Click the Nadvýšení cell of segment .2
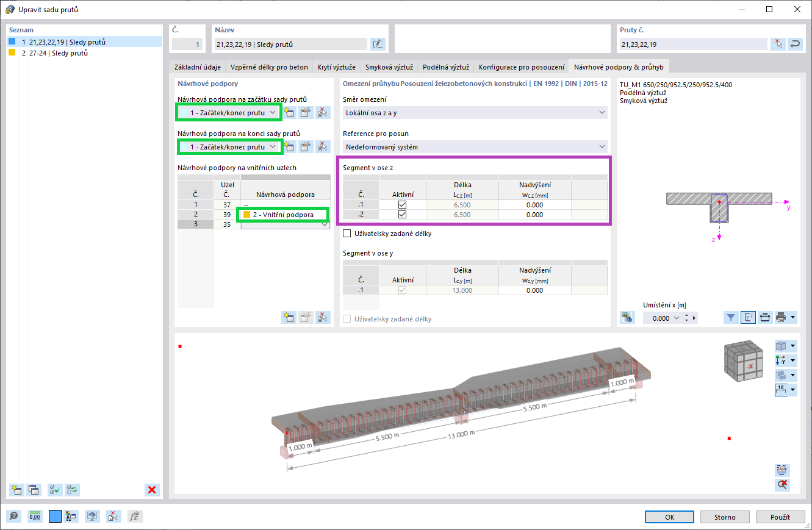The image size is (812, 530). [534, 215]
